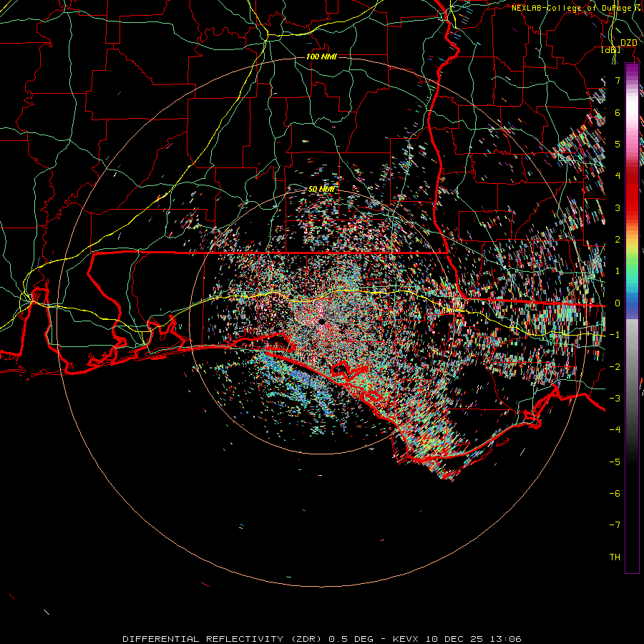Click the -3 value on color scale
This screenshot has width=644, height=644.
coord(615,399)
